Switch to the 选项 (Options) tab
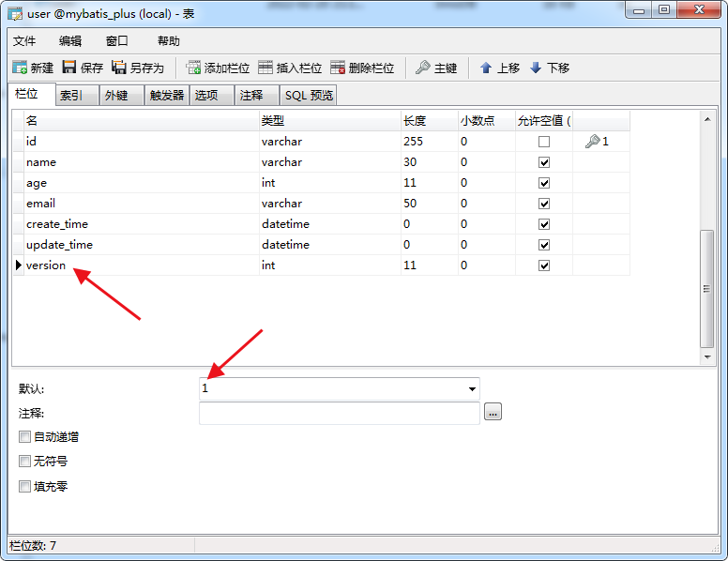 tap(212, 95)
